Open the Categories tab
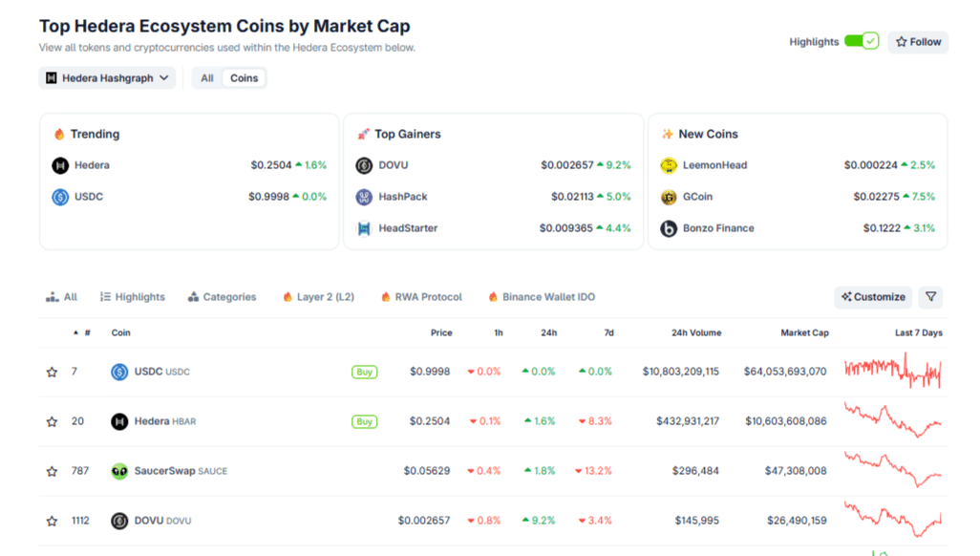The image size is (980, 556). (223, 297)
